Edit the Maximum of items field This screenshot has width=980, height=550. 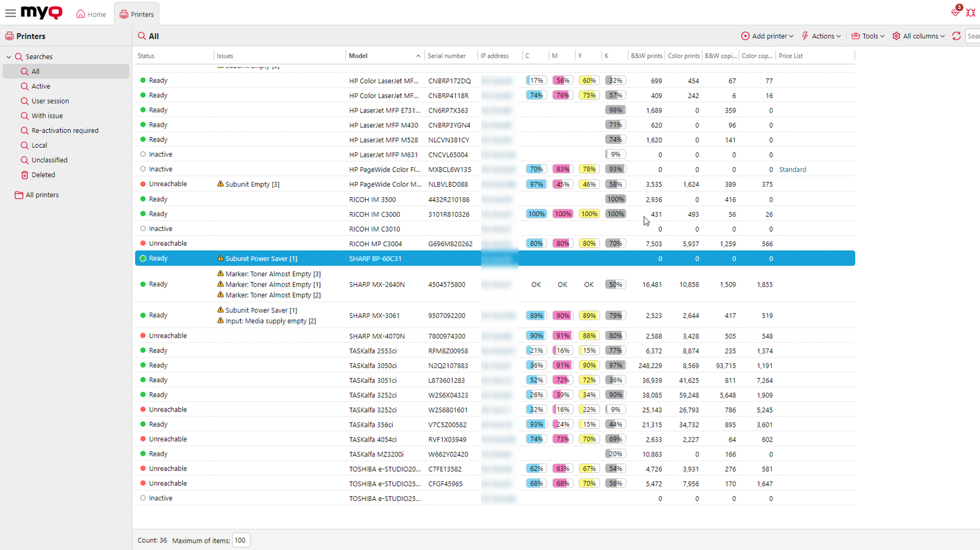click(x=241, y=540)
